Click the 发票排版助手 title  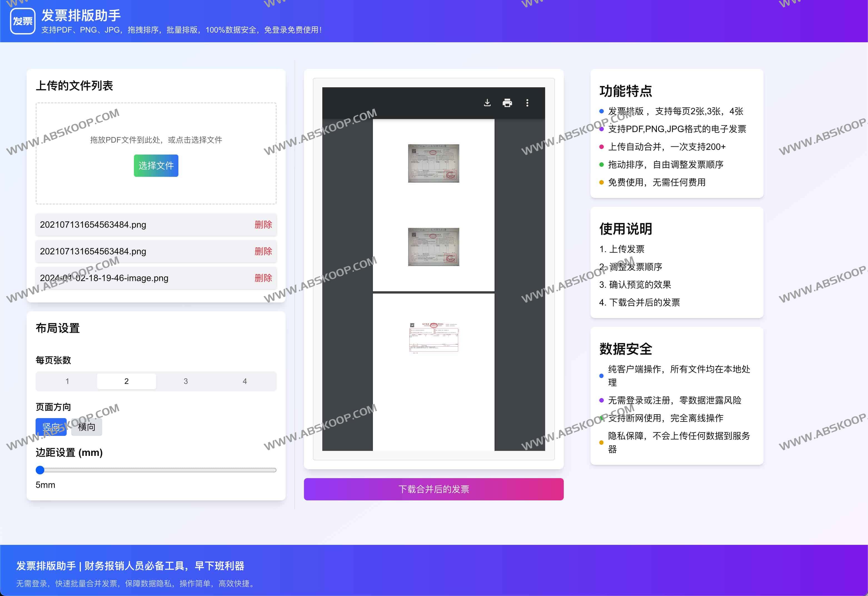tap(81, 16)
